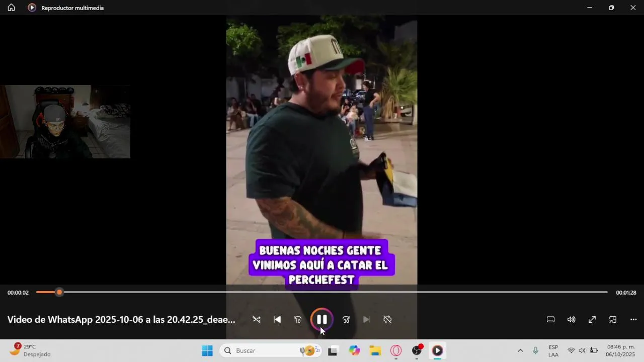Click the elapsed time 00:00:02

click(18, 293)
